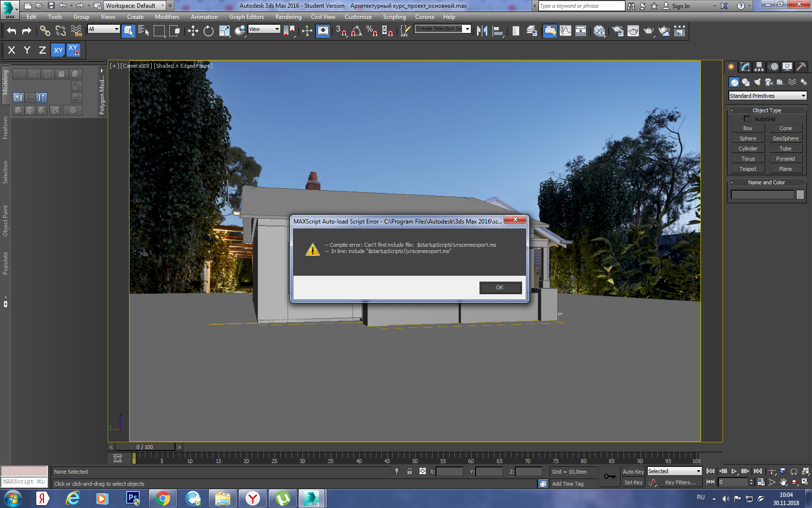
Task: Collapse the Name and Color rollout
Action: point(767,182)
